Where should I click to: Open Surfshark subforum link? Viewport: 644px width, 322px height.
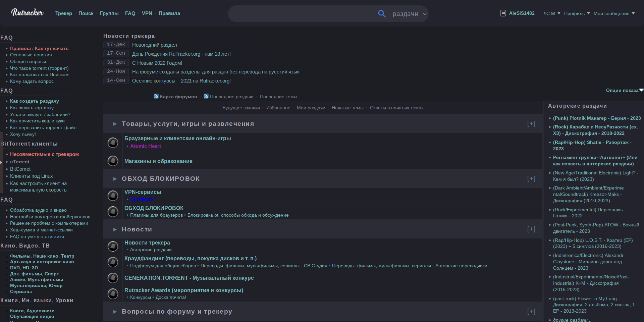tap(142, 199)
